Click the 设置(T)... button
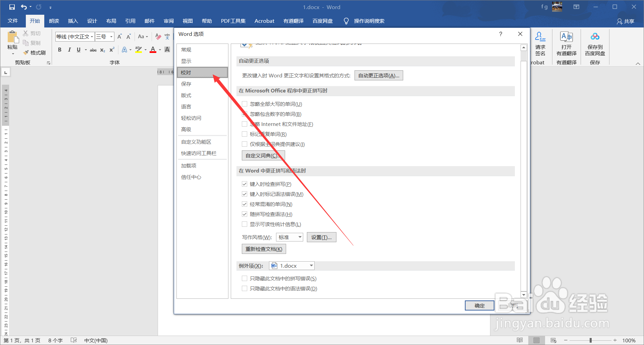The height and width of the screenshot is (345, 644). (x=321, y=237)
